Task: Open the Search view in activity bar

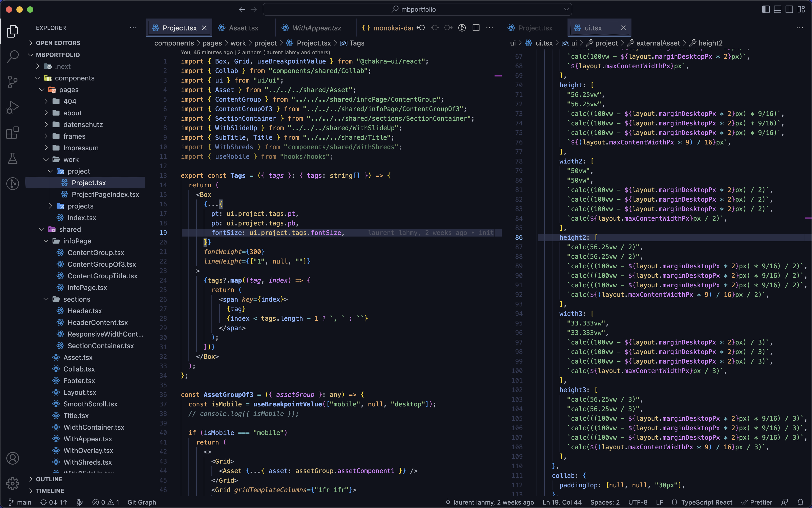Action: [12, 56]
